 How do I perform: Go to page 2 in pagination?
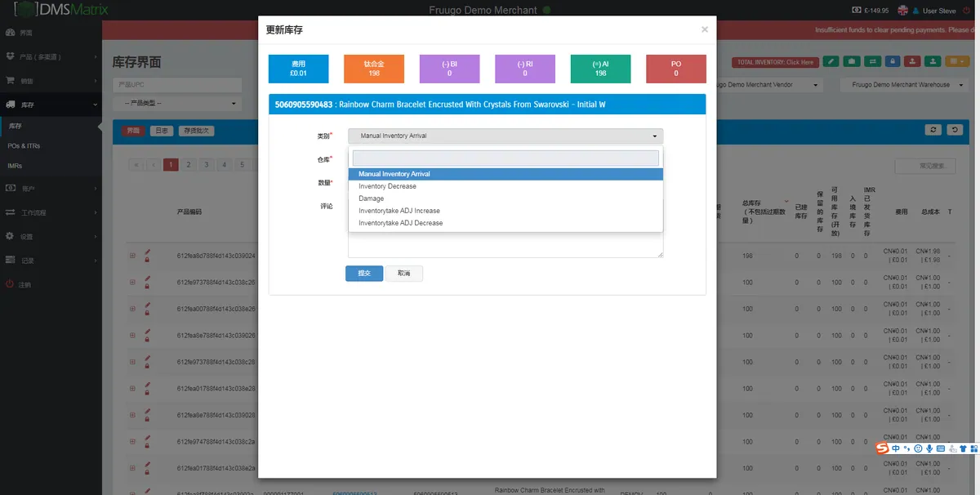pos(189,165)
